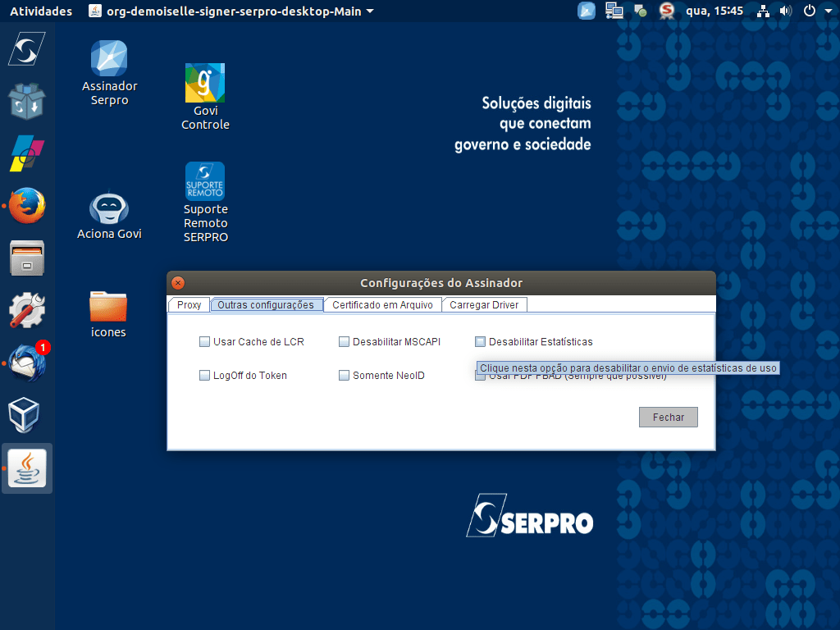Select the Outras configurações tab

tap(267, 305)
